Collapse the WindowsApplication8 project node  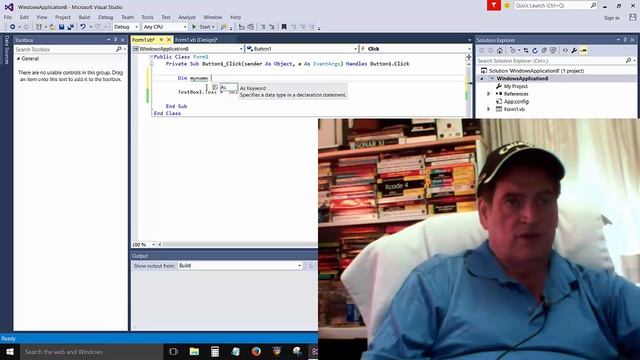482,78
